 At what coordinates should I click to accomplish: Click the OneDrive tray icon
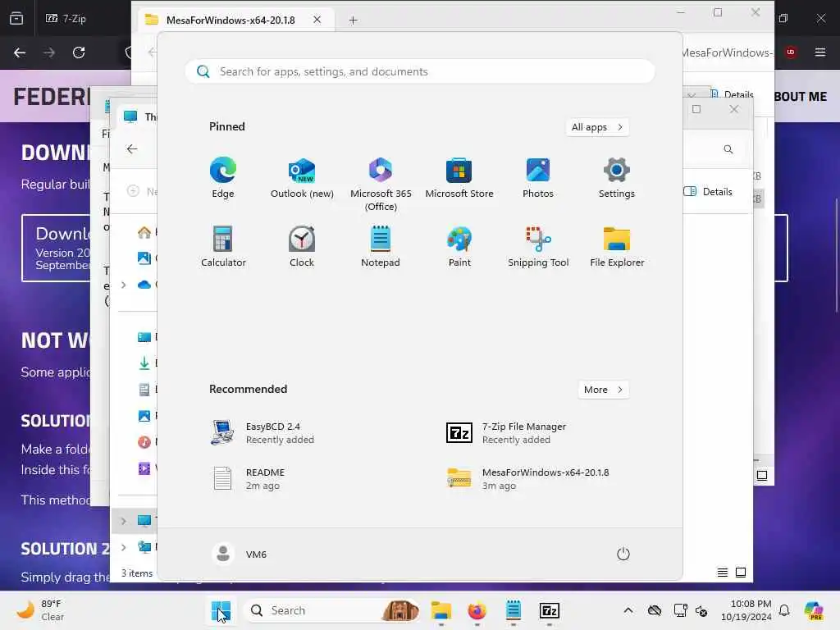(x=654, y=610)
